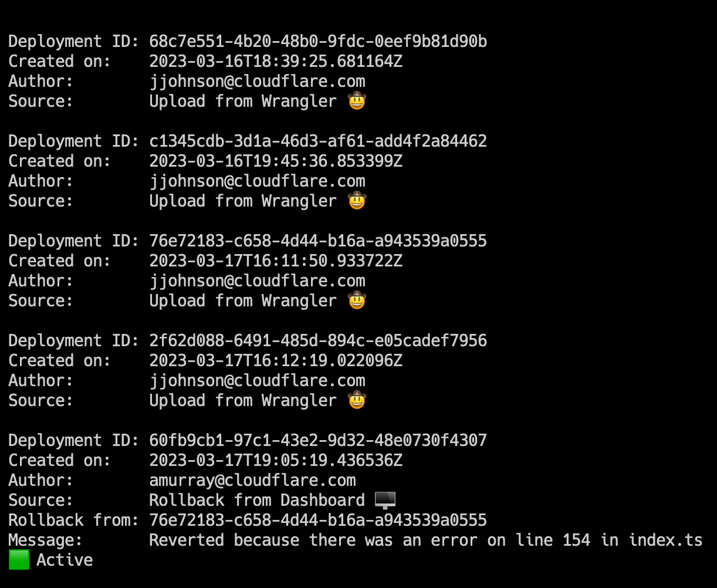Click the desktop computer icon after Dashboard
Viewport: 717px width, 588px height.
tap(385, 501)
